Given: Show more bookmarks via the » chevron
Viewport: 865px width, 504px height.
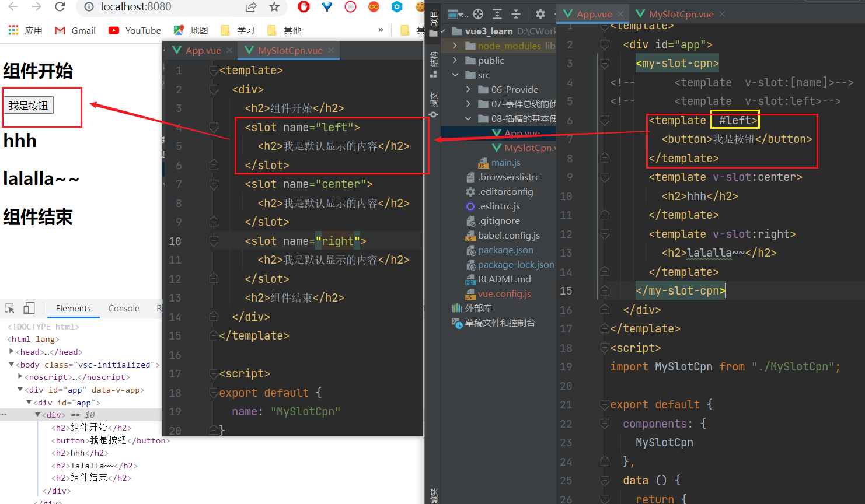Looking at the screenshot, I should pos(381,30).
